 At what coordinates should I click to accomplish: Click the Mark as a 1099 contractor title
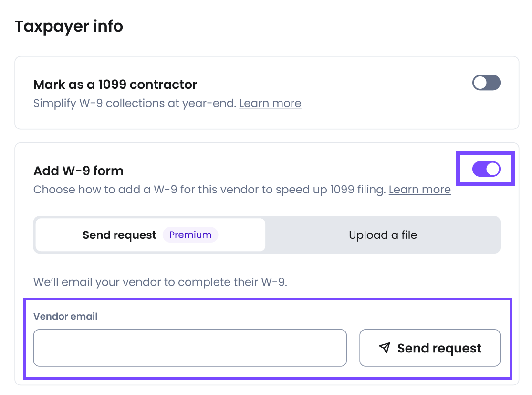coord(115,85)
